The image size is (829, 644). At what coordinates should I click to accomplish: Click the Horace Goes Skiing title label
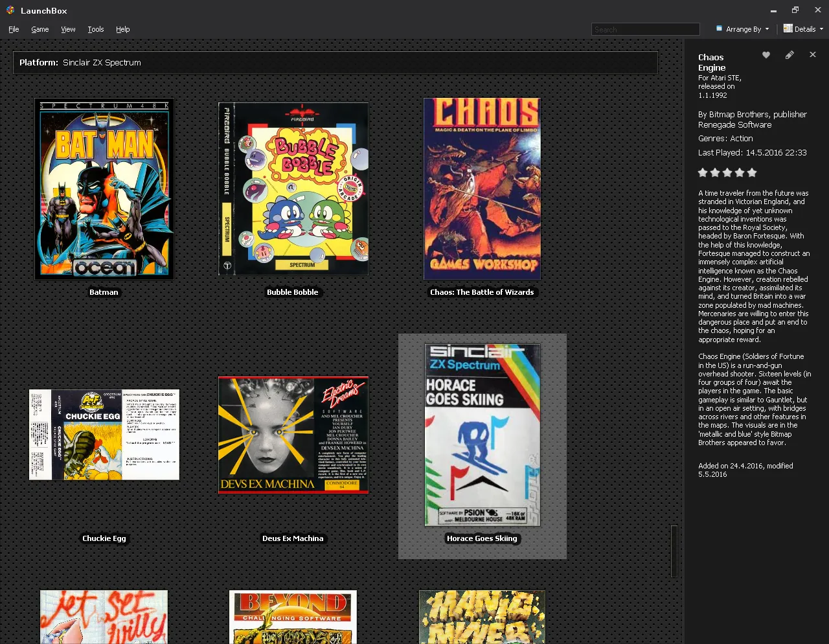(x=482, y=538)
